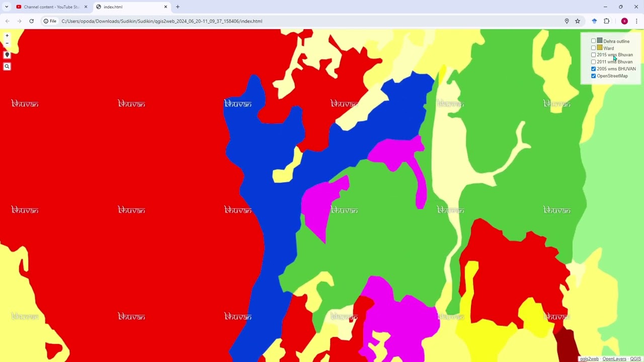Go forward using the browser forward arrow
This screenshot has height=362, width=644.
19,21
